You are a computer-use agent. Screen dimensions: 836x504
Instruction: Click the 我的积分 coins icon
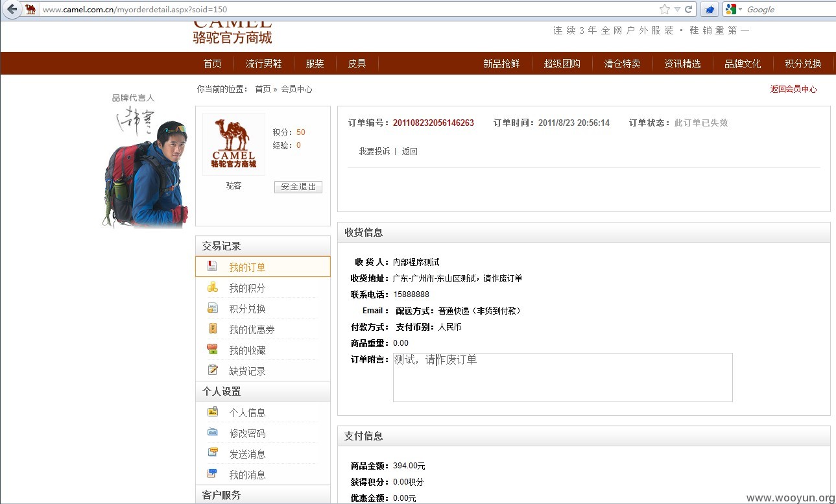[212, 287]
